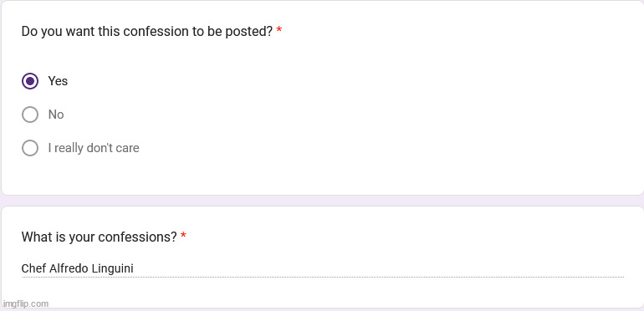Click the Yes option label text
Viewport: 644px width, 311px height.
[58, 81]
